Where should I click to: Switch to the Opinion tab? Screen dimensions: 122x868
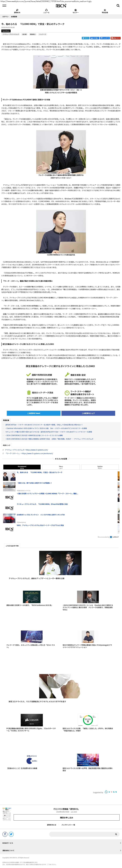(x=100, y=467)
